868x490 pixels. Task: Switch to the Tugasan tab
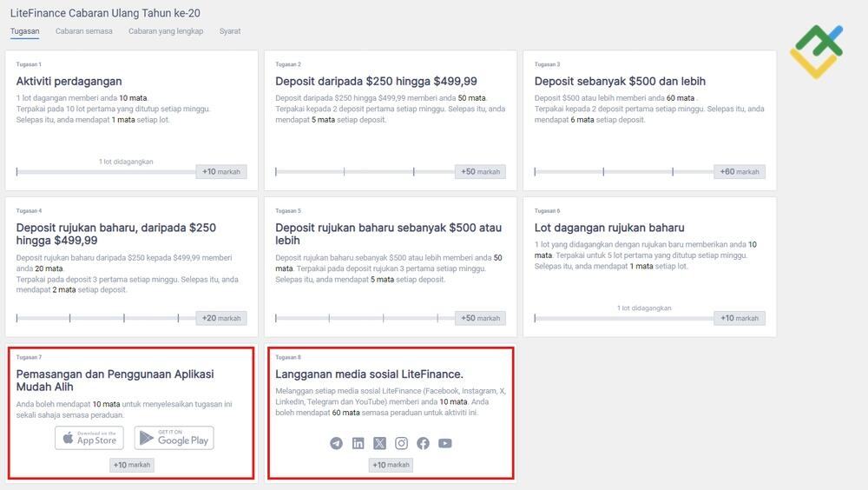tap(25, 31)
